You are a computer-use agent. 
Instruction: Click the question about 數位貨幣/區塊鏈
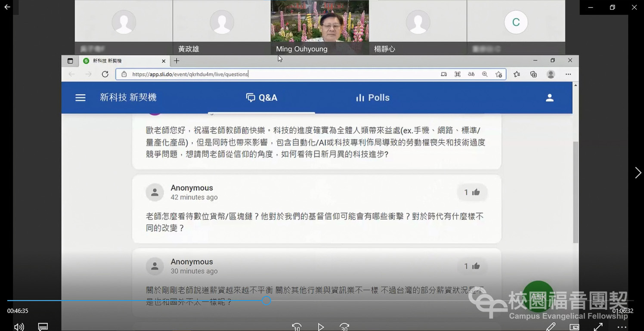(315, 222)
